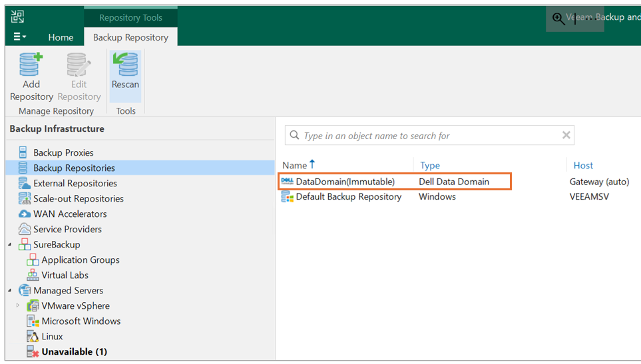The height and width of the screenshot is (364, 641).
Task: Click the Dell logo icon on DataDomain row
Action: (288, 182)
